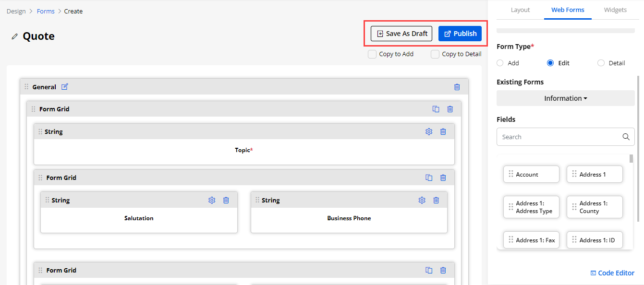This screenshot has height=285, width=644.
Task: Open the Code Editor link
Action: (x=612, y=273)
